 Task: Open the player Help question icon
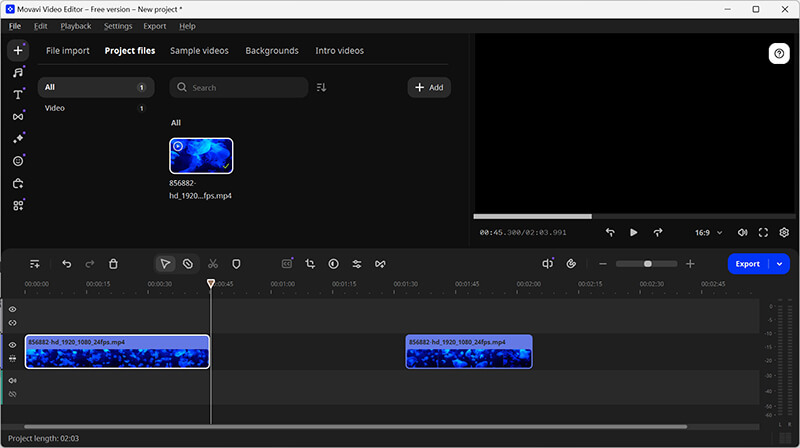pyautogui.click(x=779, y=54)
